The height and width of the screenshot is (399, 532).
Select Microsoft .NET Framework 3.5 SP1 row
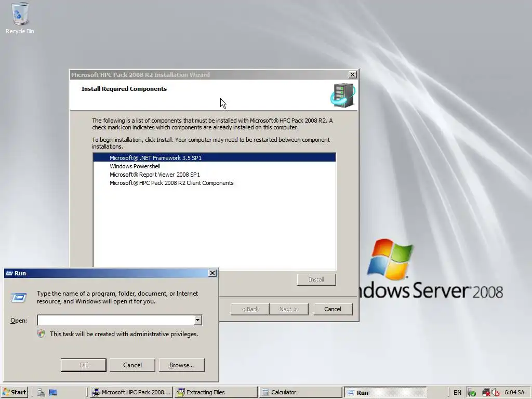coord(214,158)
